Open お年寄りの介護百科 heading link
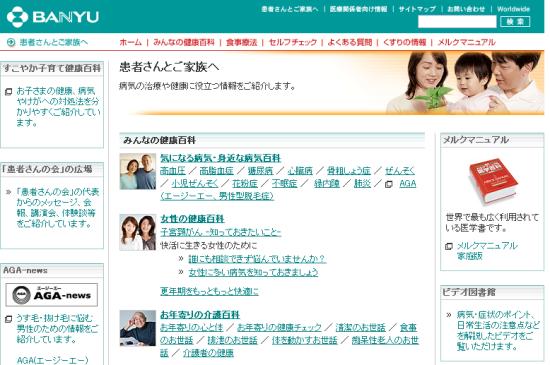The height and width of the screenshot is (365, 550). (x=200, y=315)
